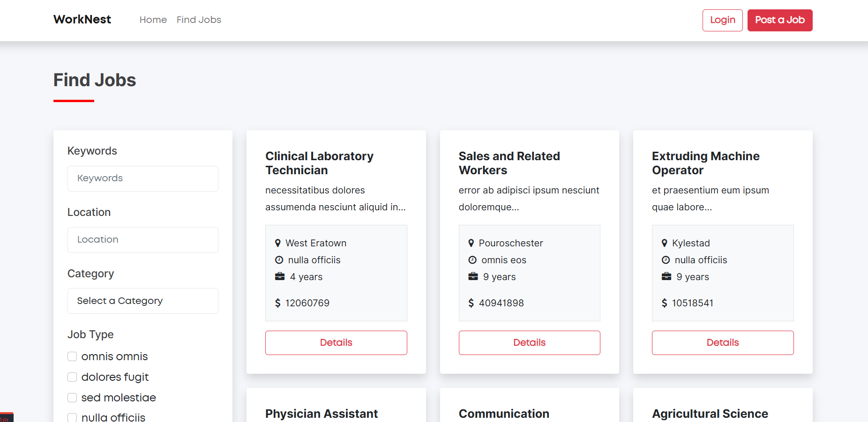Open the WorkNest logo link

point(82,20)
